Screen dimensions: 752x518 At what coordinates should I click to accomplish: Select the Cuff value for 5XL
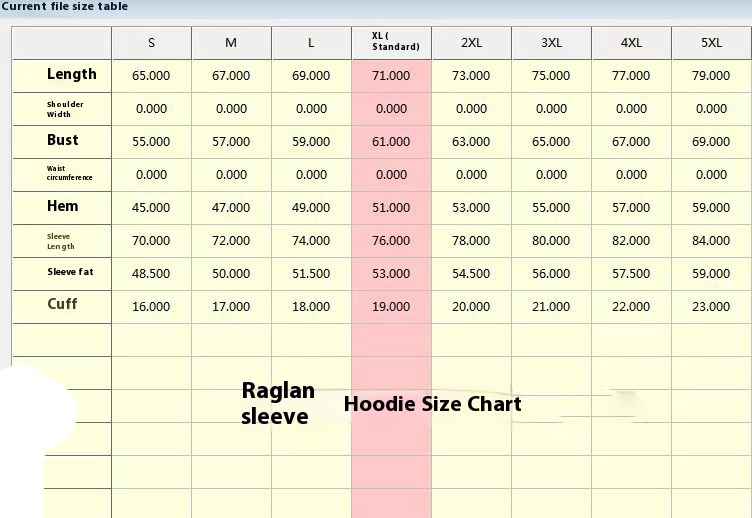click(711, 307)
